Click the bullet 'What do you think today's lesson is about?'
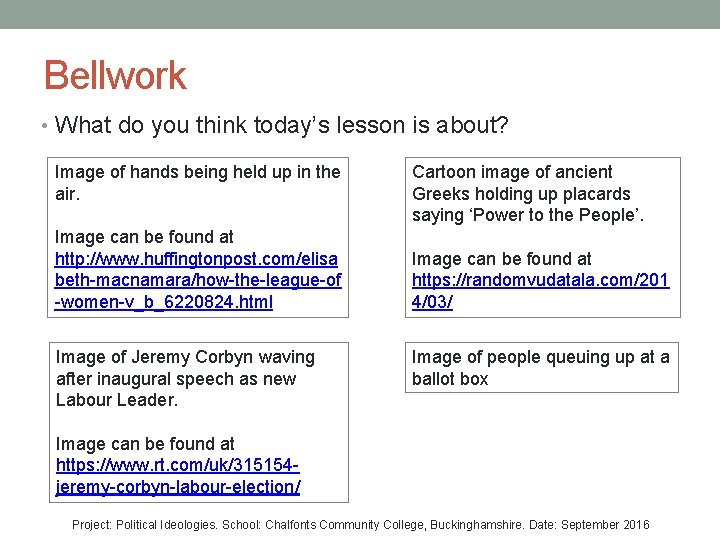 [x=281, y=125]
